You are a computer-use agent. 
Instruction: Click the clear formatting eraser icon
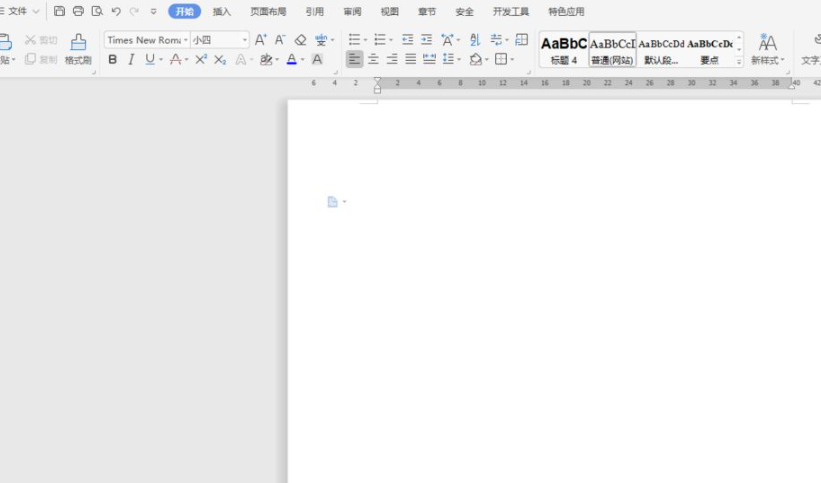pyautogui.click(x=300, y=40)
